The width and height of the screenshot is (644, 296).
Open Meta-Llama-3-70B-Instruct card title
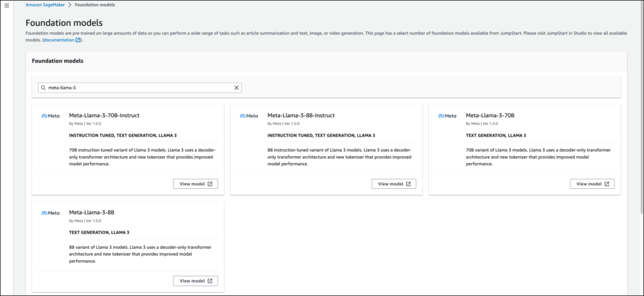(104, 115)
